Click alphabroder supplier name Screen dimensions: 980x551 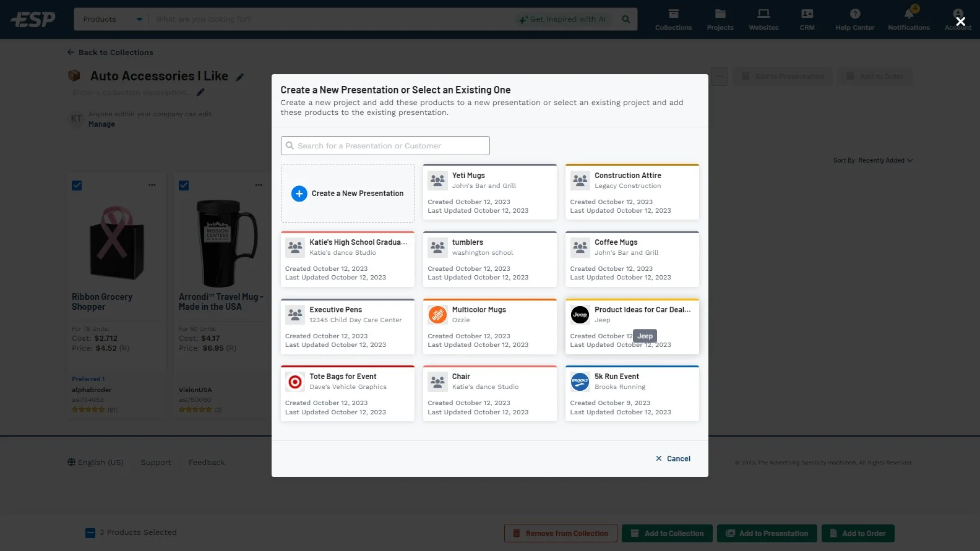coord(92,390)
